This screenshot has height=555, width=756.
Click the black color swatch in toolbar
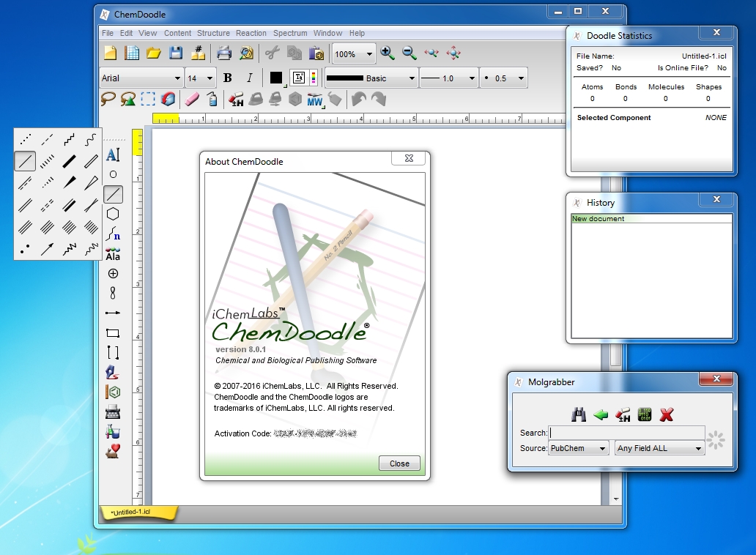point(275,78)
